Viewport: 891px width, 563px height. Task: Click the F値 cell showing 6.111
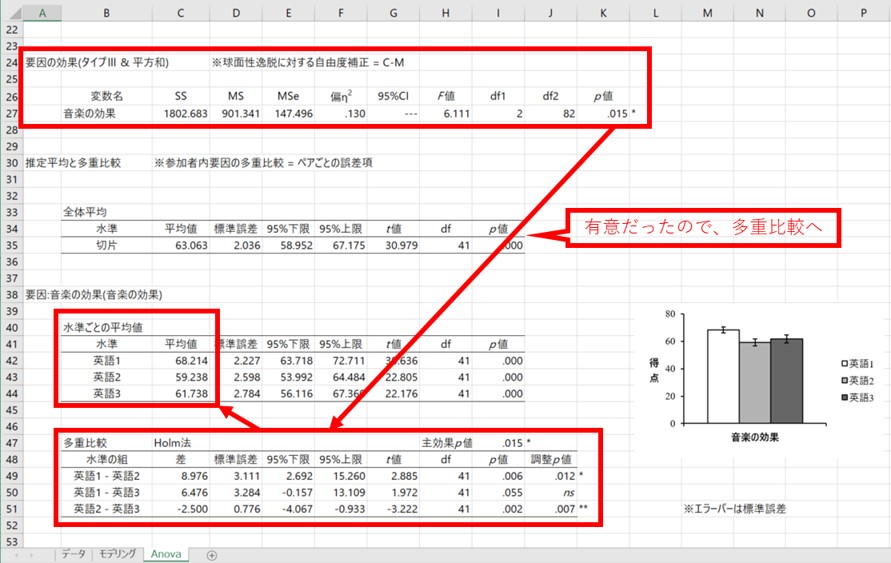click(441, 113)
